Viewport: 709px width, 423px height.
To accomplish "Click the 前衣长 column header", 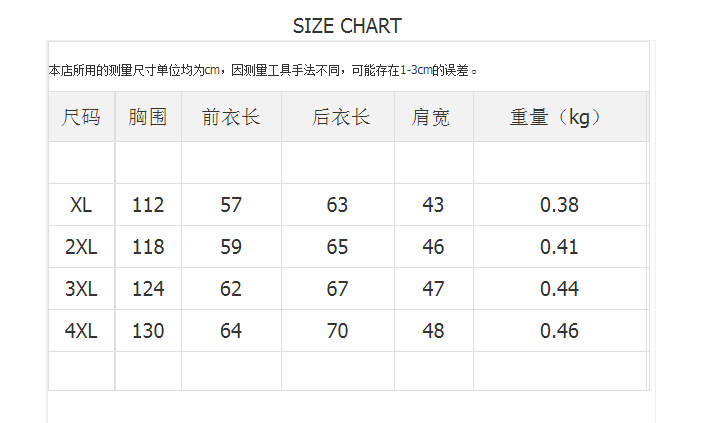I will click(x=231, y=117).
